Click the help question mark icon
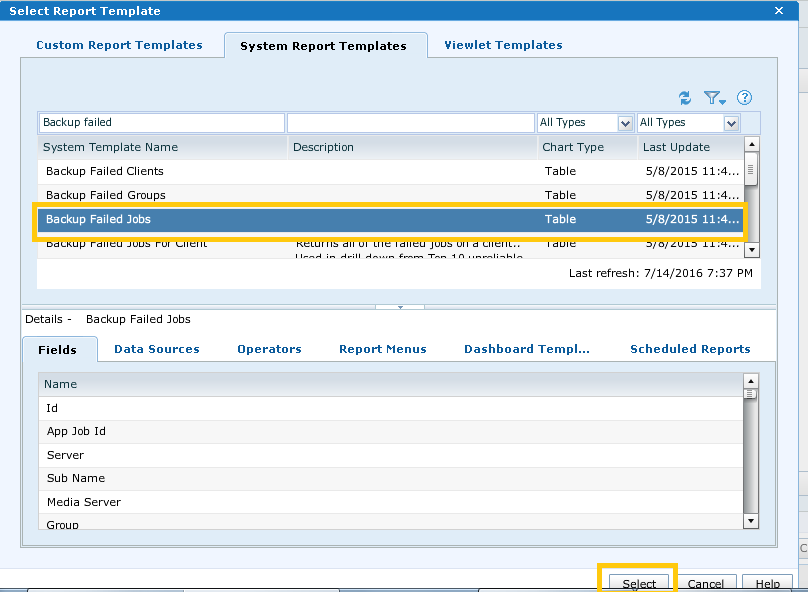Image resolution: width=808 pixels, height=592 pixels. (x=744, y=98)
